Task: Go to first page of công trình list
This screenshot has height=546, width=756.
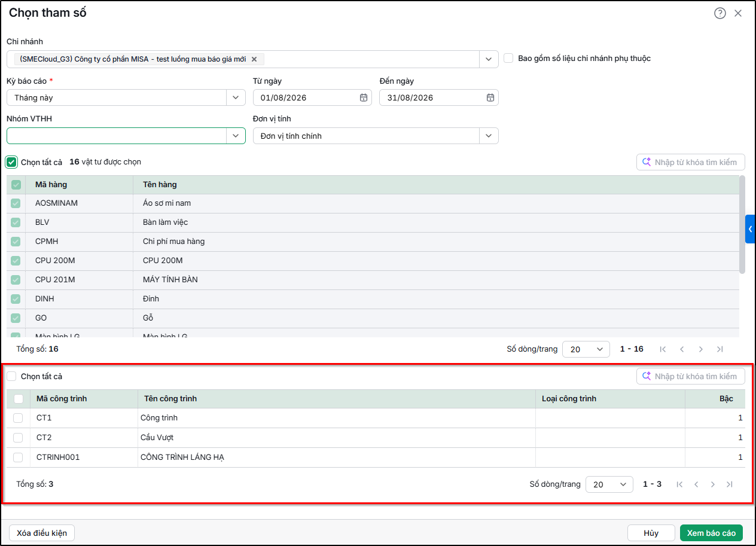Action: pos(679,484)
